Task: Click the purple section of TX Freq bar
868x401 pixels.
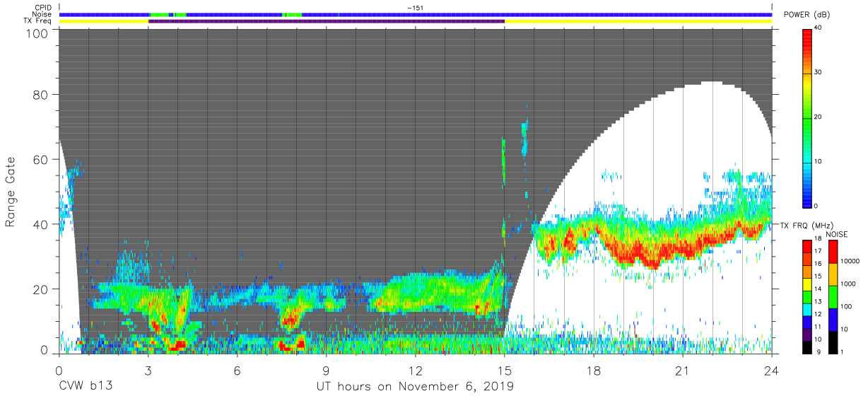Action: 327,21
